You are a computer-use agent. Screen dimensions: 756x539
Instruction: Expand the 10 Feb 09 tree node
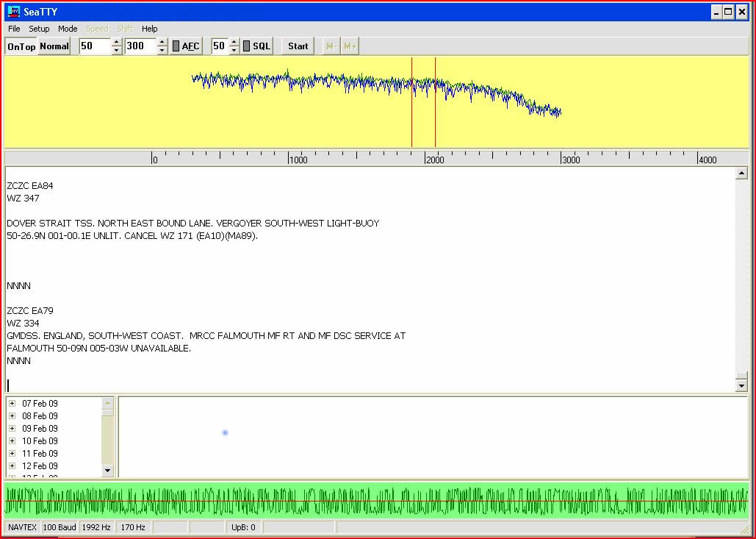point(12,441)
